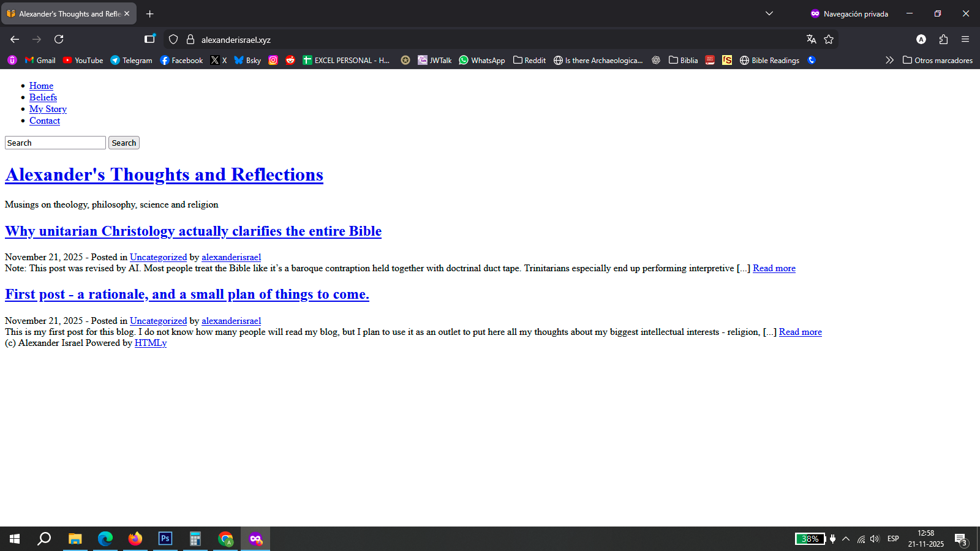Click the site security padlock icon
The height and width of the screenshot is (551, 980).
(190, 39)
